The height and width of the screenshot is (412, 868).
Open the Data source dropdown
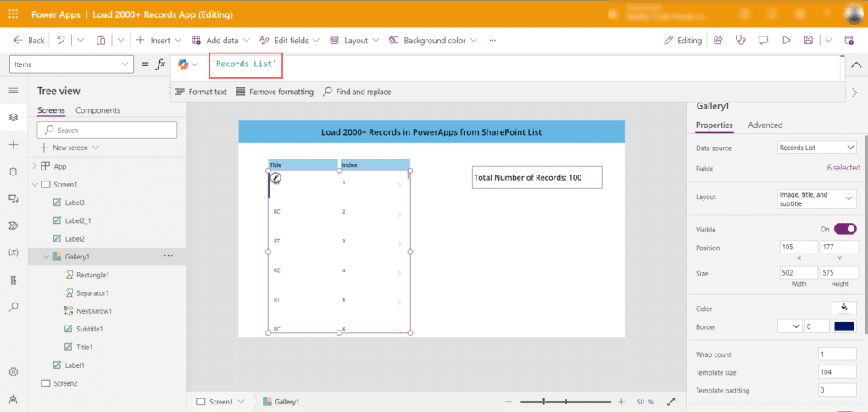[817, 148]
